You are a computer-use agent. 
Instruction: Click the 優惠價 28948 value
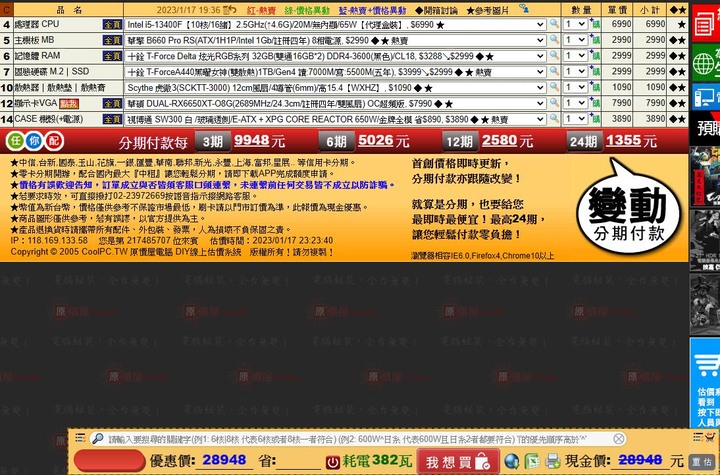(x=224, y=460)
